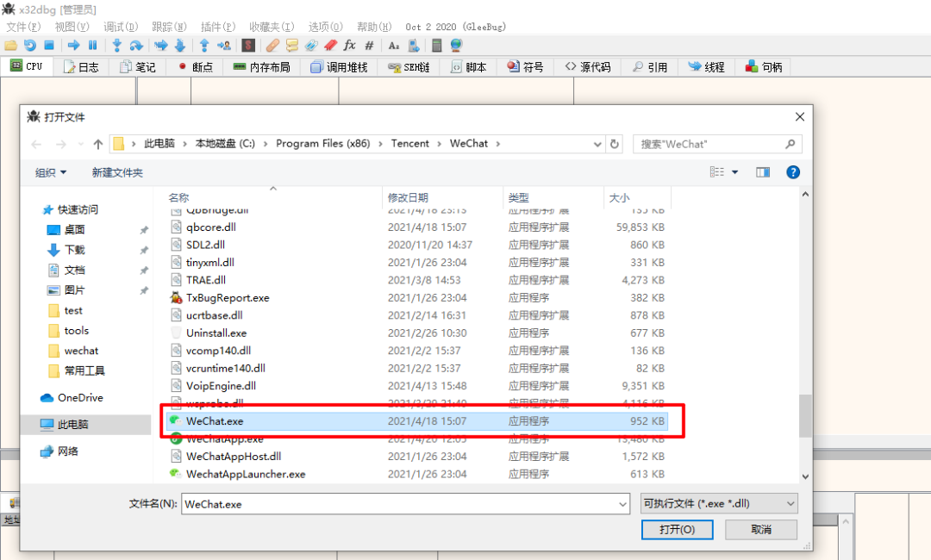Click the Run arrow icon
Viewport: 931px width, 560px height.
[73, 45]
